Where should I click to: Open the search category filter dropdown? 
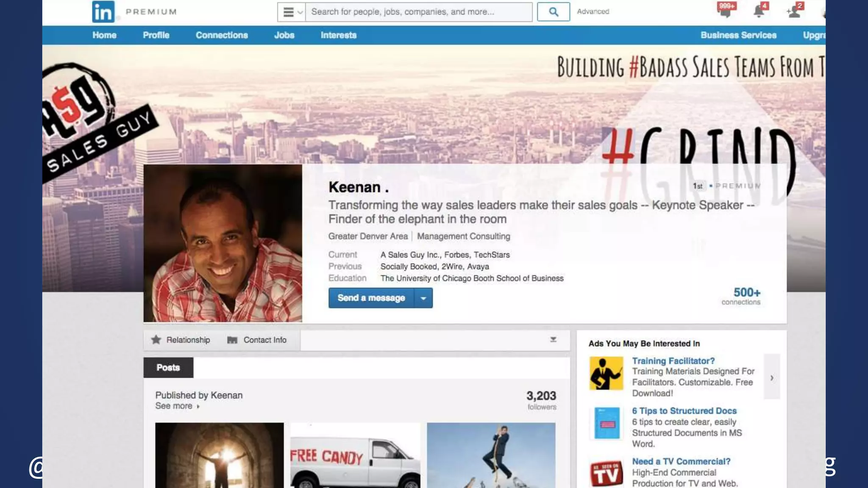[x=292, y=12]
